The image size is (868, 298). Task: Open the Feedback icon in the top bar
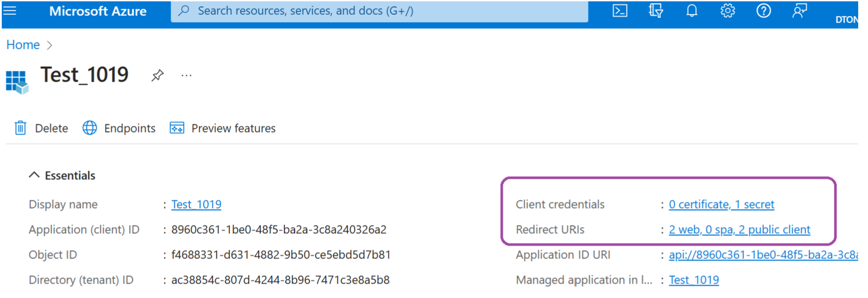[799, 11]
